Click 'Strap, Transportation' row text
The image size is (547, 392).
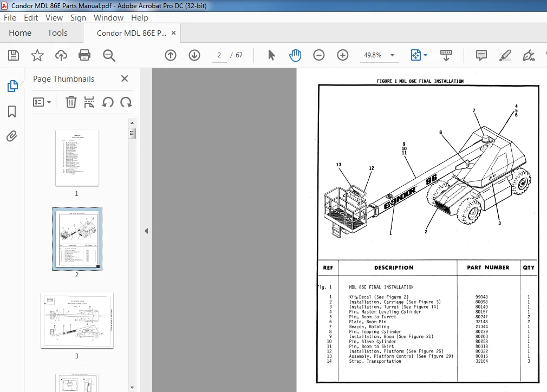point(375,361)
